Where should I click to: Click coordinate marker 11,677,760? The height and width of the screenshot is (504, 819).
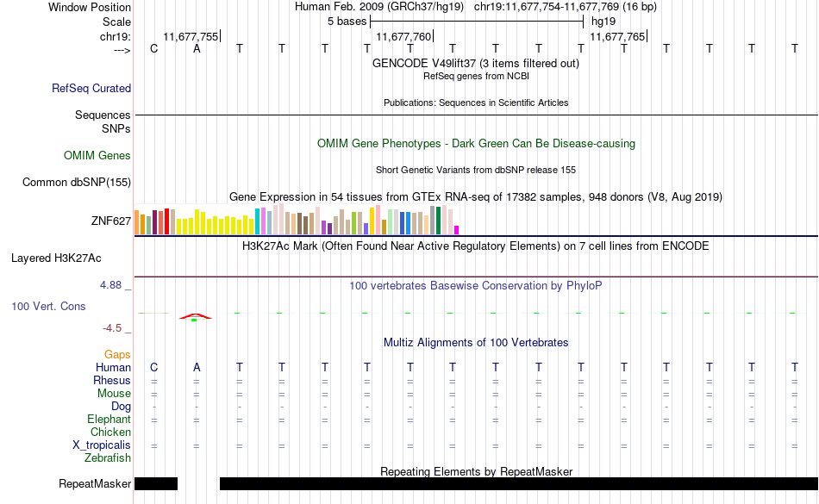(403, 36)
